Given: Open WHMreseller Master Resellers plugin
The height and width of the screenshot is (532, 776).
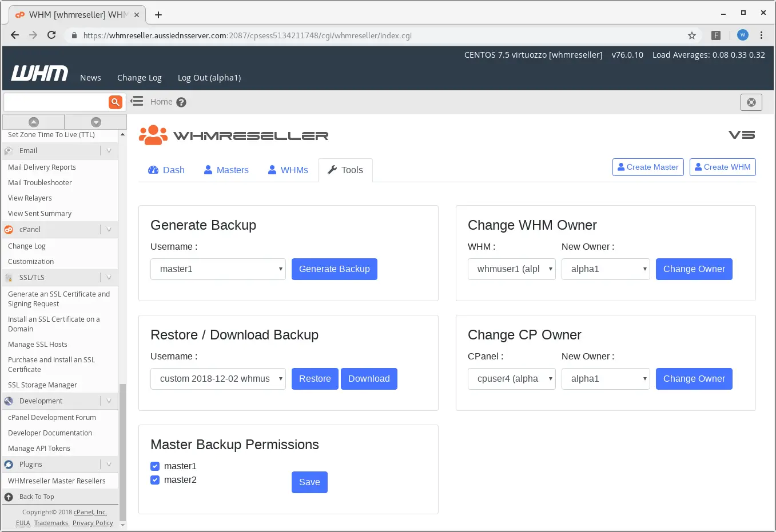Looking at the screenshot, I should (x=57, y=481).
